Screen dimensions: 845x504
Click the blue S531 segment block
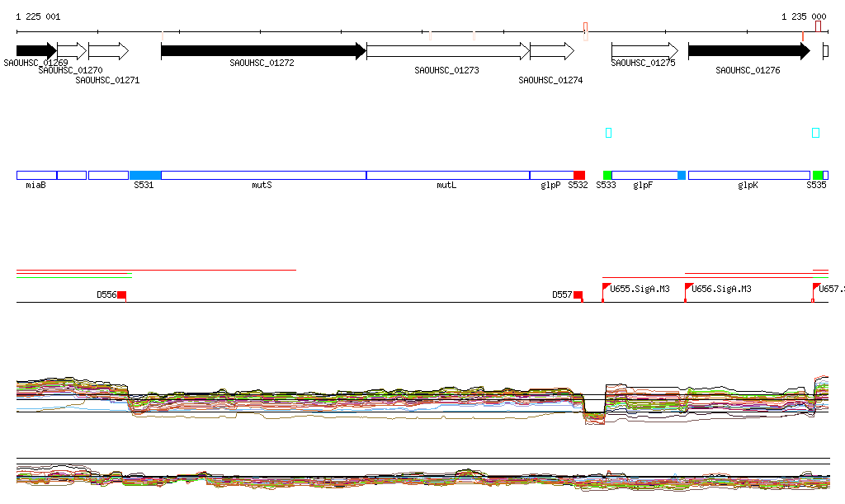point(145,175)
